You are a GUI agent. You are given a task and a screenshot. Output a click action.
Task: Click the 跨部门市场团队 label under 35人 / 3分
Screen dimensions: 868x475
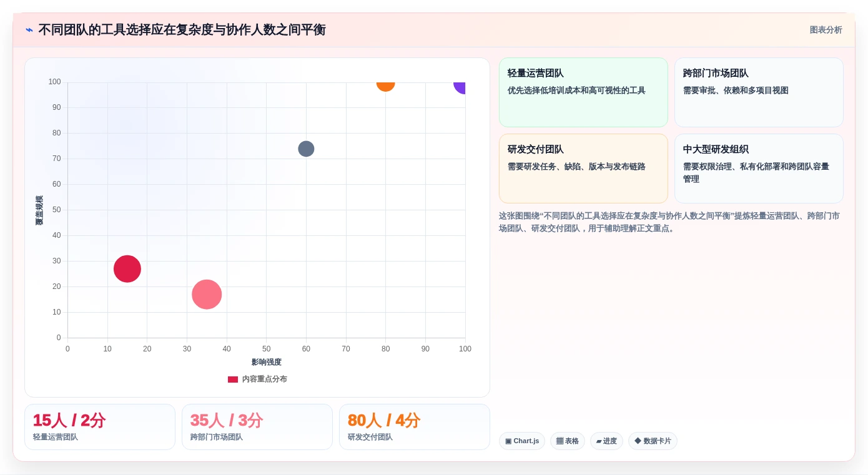(217, 438)
